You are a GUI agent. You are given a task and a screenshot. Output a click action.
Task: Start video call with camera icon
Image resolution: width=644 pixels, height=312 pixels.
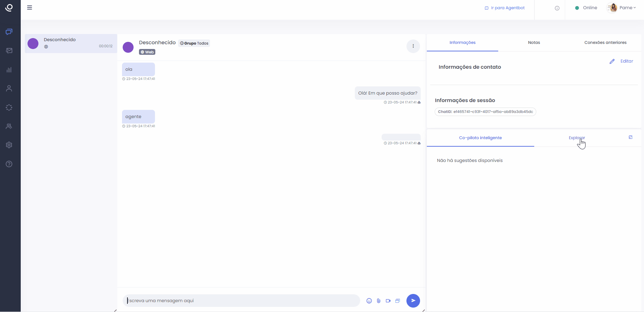click(388, 301)
